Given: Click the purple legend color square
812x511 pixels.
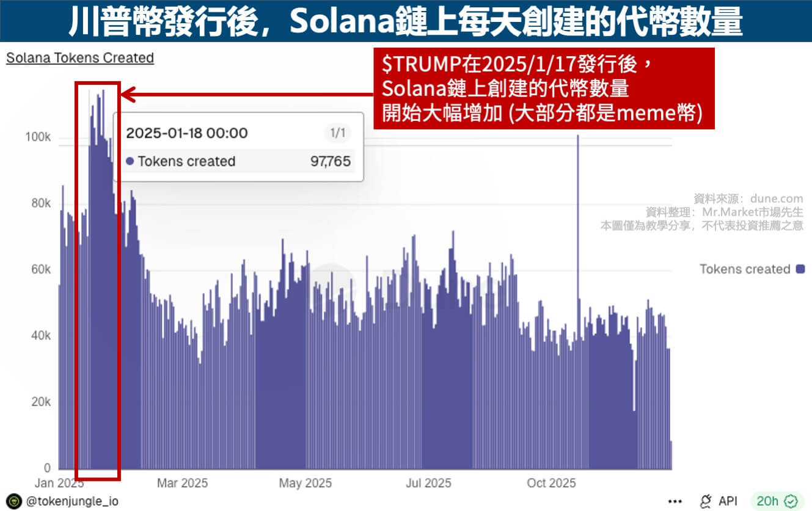Looking at the screenshot, I should [800, 269].
